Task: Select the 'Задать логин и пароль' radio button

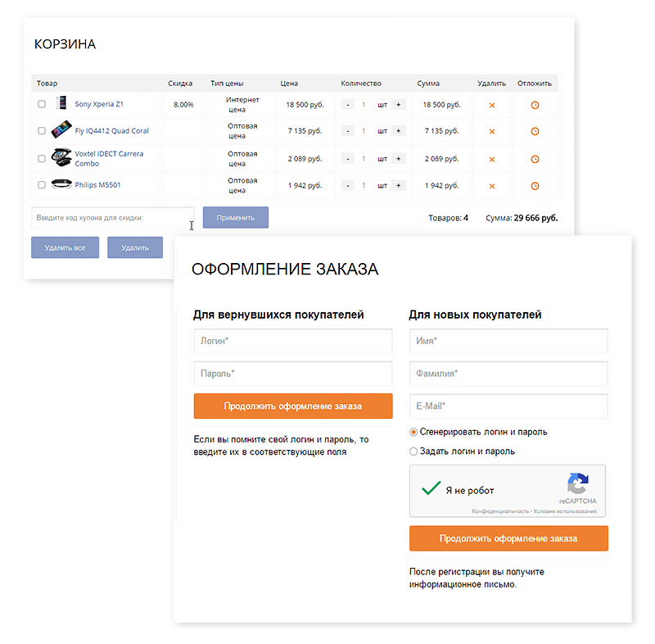Action: click(x=413, y=451)
